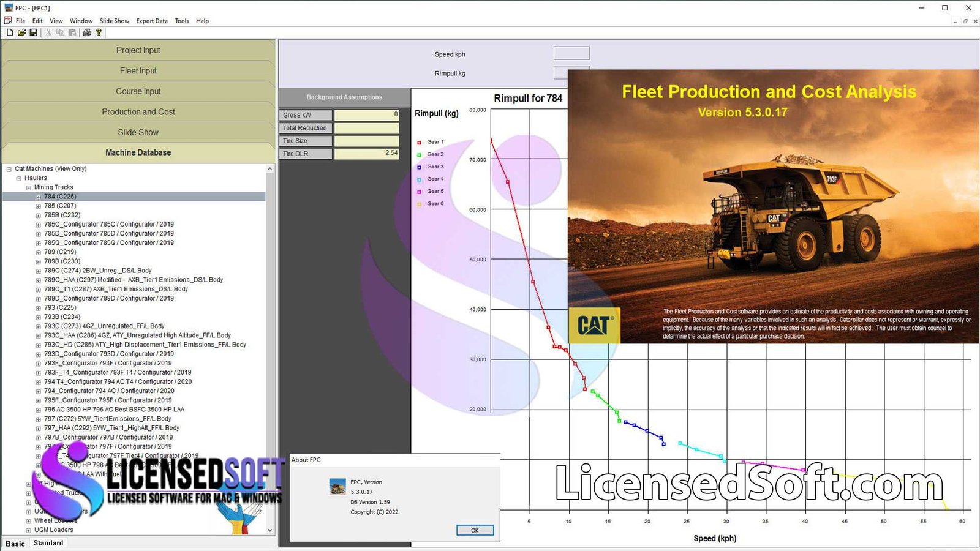Viewport: 980px width, 551px height.
Task: Go to the Project Input section
Action: pos(138,50)
